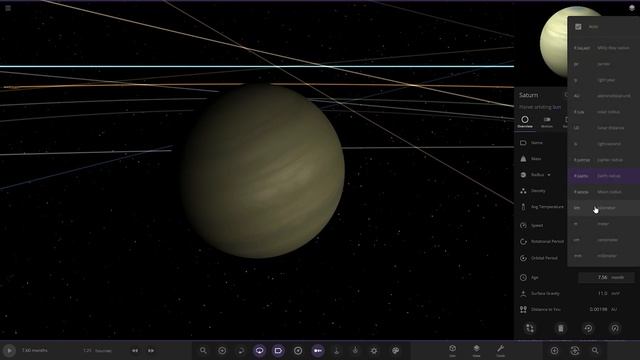
Task: Click the Distance to You icon
Action: click(523, 309)
